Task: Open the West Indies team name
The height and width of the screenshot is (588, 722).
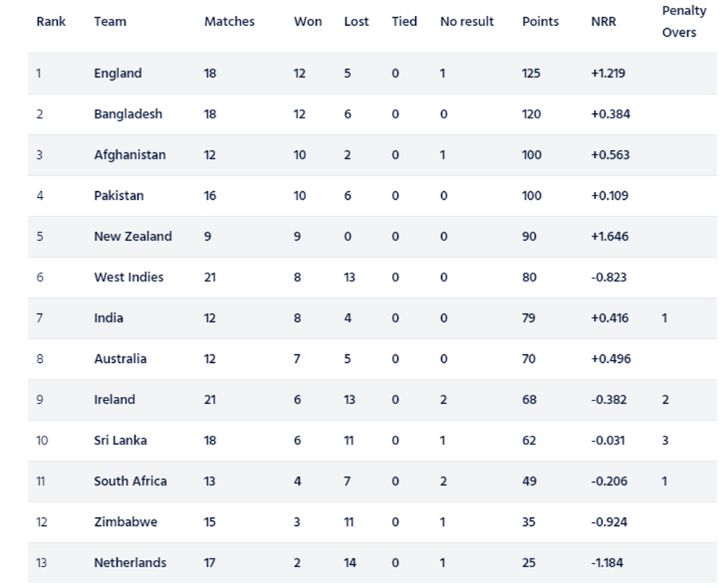Action: 129,278
